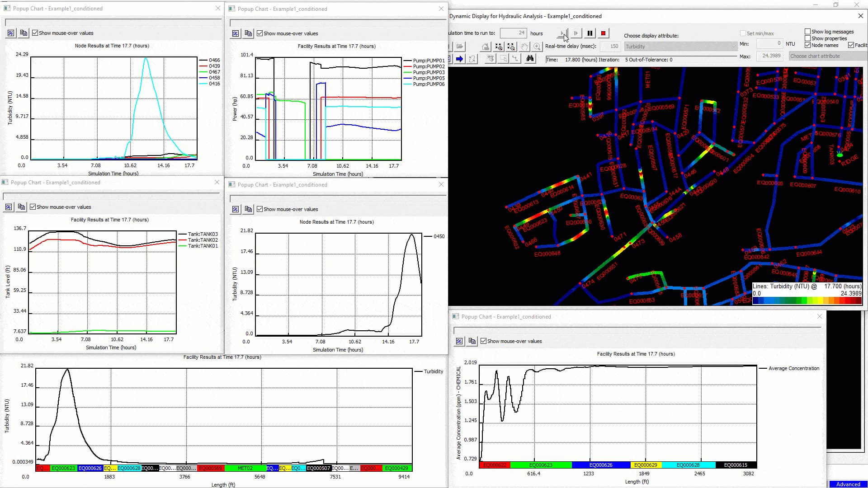This screenshot has height=488, width=868.
Task: Pause the running simulation
Action: click(x=590, y=33)
